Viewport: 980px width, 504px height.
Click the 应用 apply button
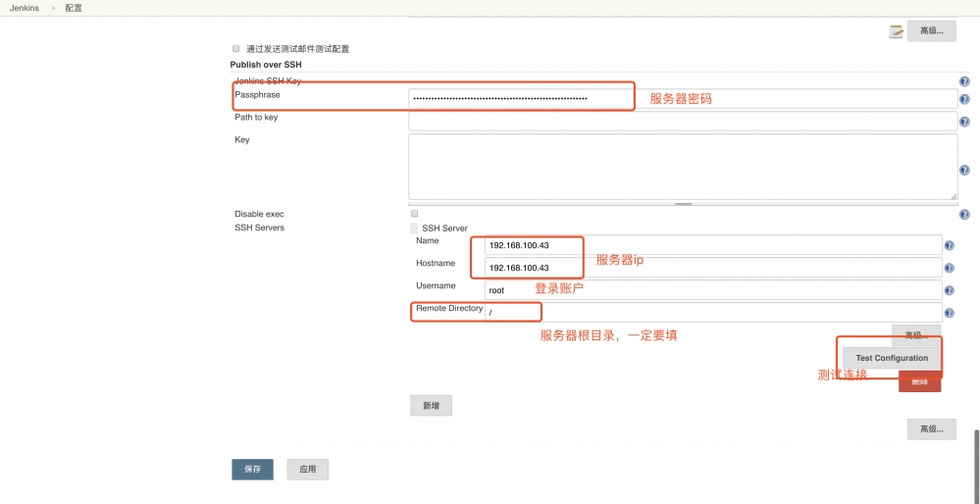(x=307, y=469)
